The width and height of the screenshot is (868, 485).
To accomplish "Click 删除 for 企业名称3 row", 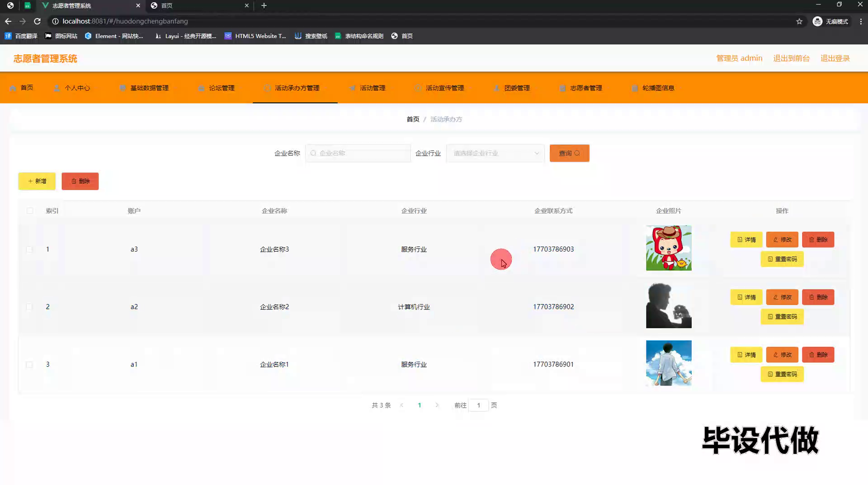I will tap(818, 240).
